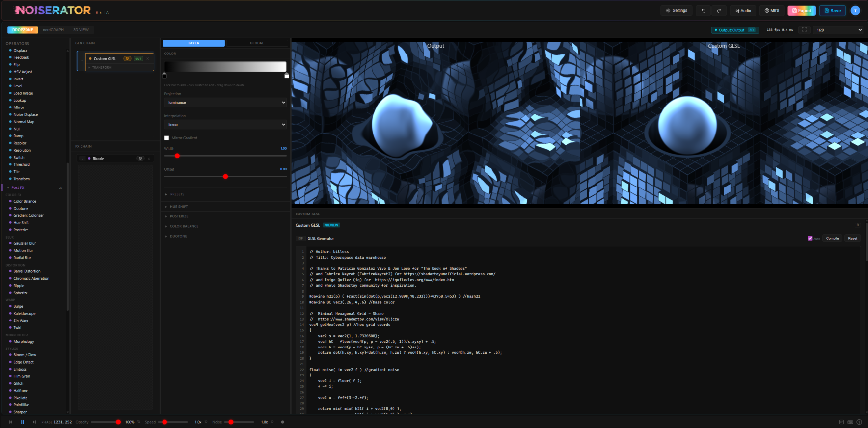The width and height of the screenshot is (868, 428).
Task: Select the GLOBAL tab
Action: (257, 43)
